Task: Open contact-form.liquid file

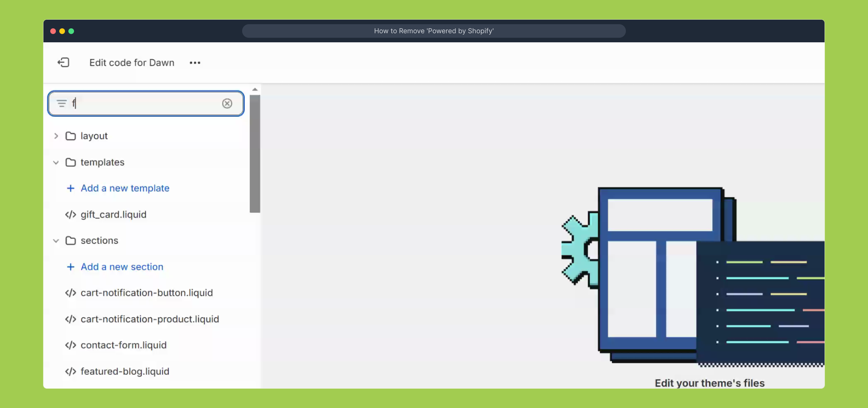Action: point(124,345)
